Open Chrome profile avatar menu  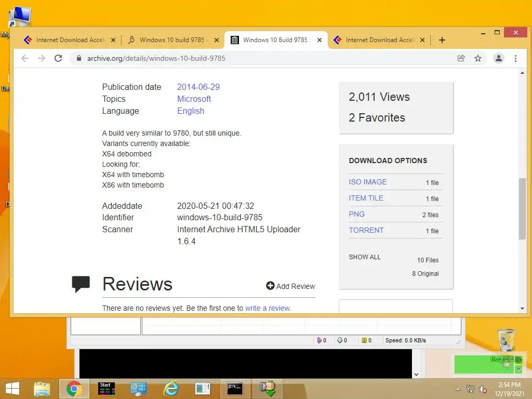click(498, 58)
